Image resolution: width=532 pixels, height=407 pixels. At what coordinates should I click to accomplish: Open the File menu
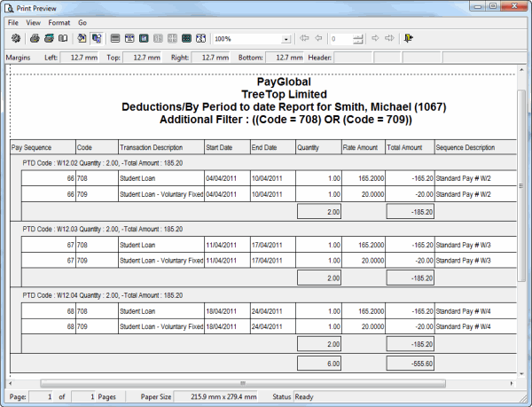click(13, 21)
